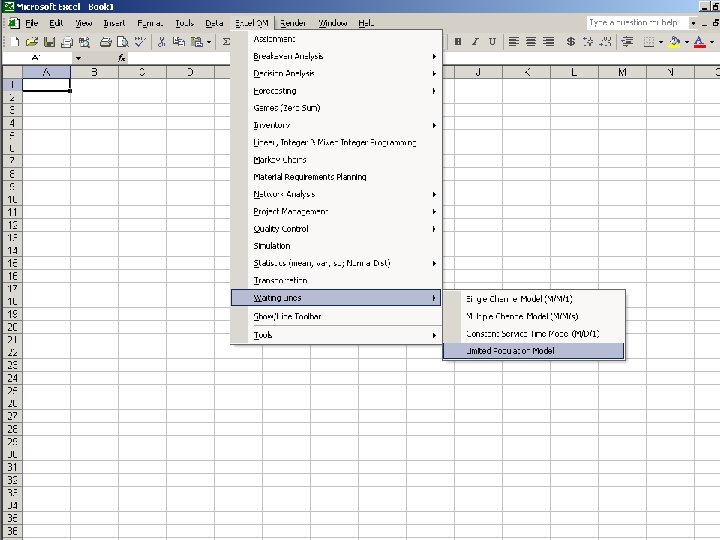Run the Spelling check icon

[140, 42]
